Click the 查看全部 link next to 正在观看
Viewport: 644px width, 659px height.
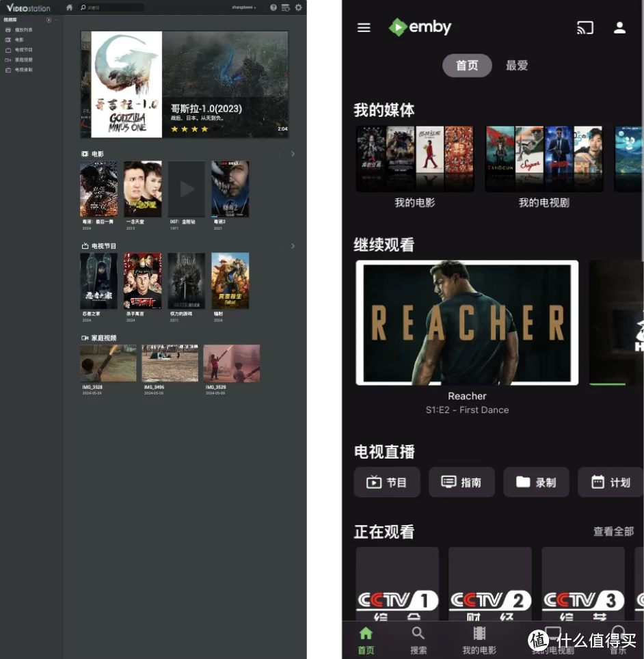tap(612, 532)
